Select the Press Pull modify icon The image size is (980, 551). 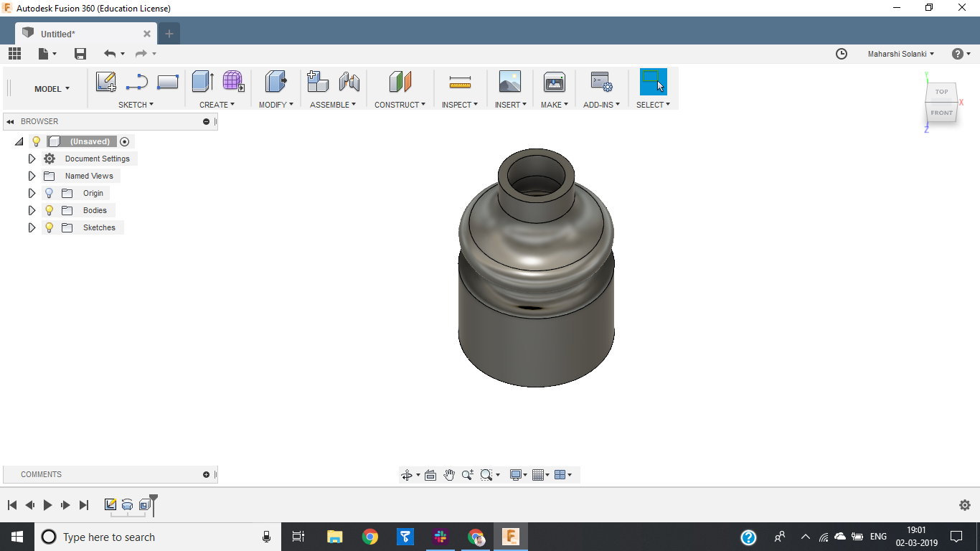pos(276,82)
